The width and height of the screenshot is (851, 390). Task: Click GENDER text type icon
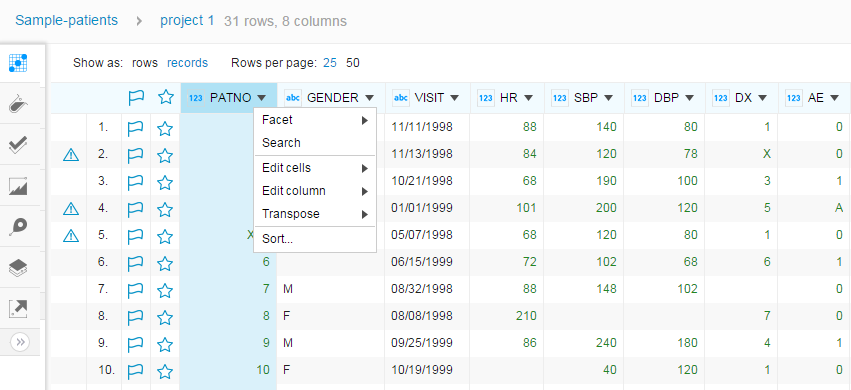[293, 98]
